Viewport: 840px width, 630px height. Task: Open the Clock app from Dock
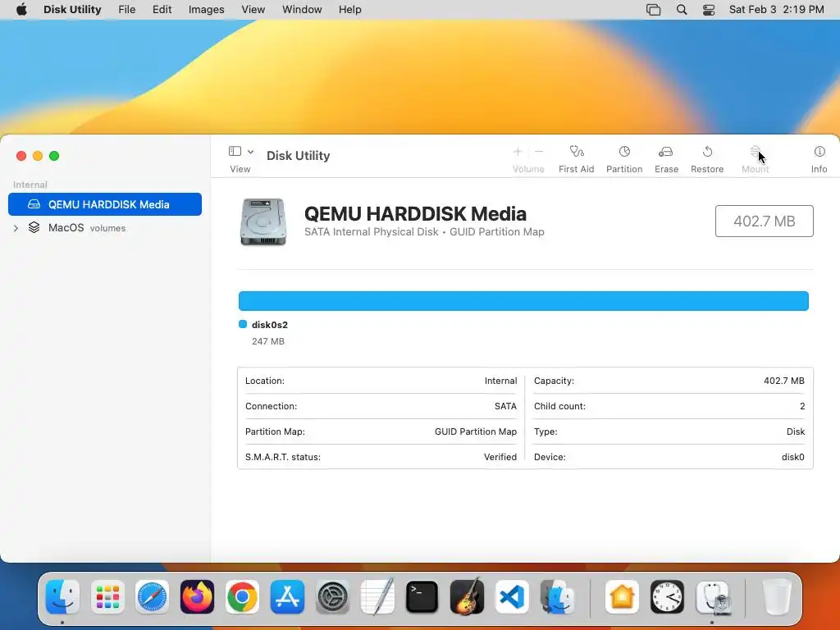coord(667,596)
